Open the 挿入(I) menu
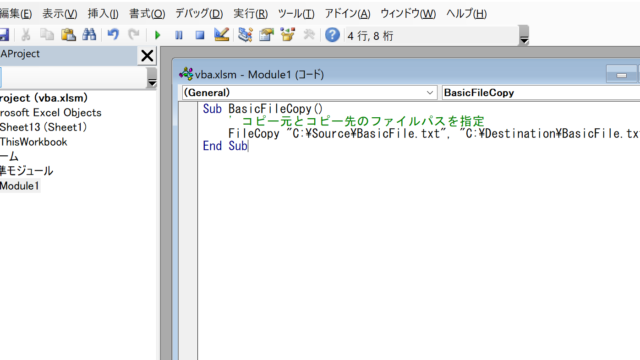The width and height of the screenshot is (640, 360). pyautogui.click(x=103, y=13)
